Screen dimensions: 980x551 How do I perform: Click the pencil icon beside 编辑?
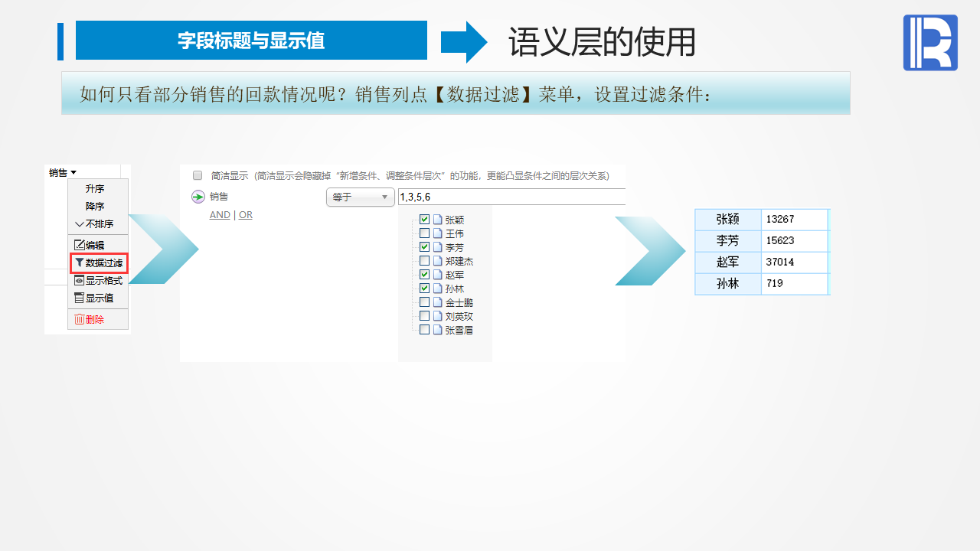(x=80, y=245)
